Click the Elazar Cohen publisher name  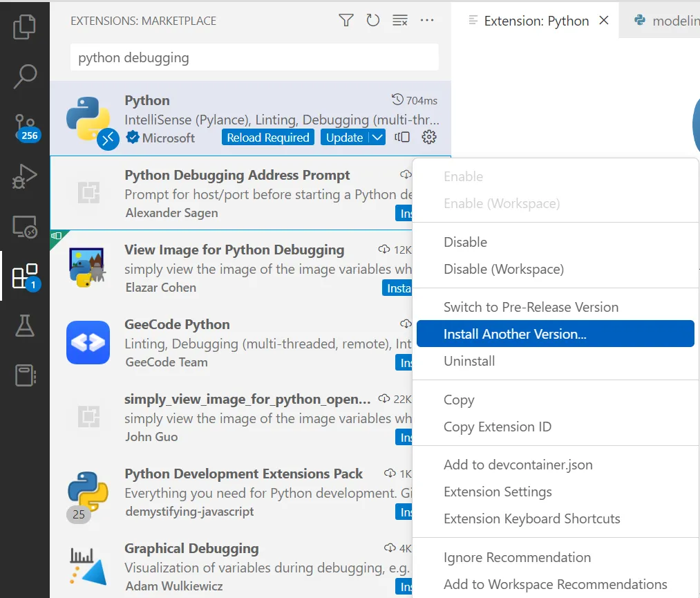160,288
